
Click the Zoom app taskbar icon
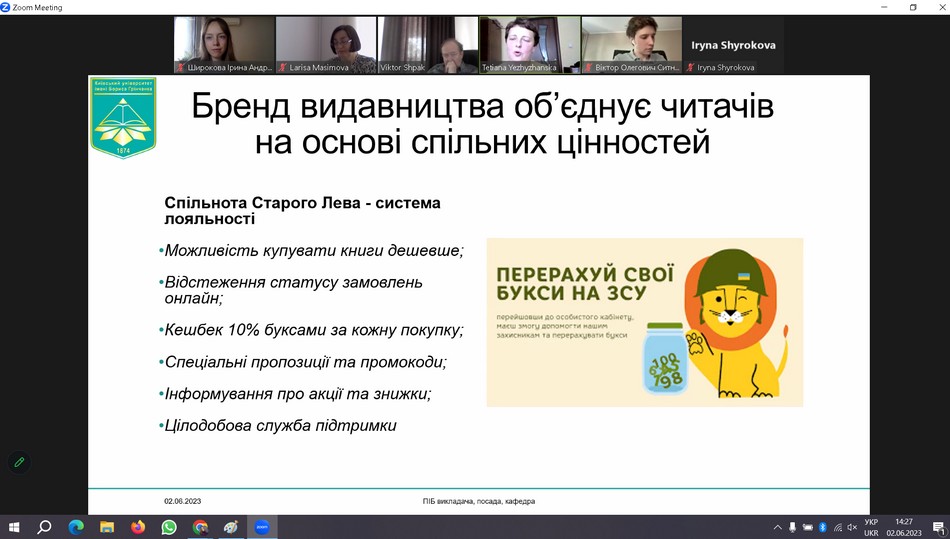(262, 527)
